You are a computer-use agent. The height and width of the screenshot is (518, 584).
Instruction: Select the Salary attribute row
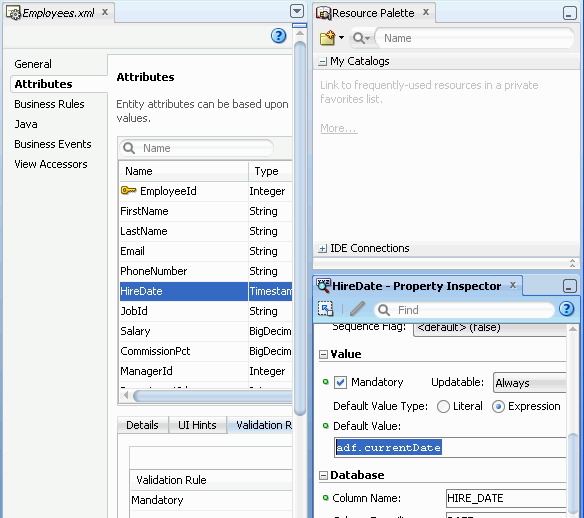click(206, 331)
